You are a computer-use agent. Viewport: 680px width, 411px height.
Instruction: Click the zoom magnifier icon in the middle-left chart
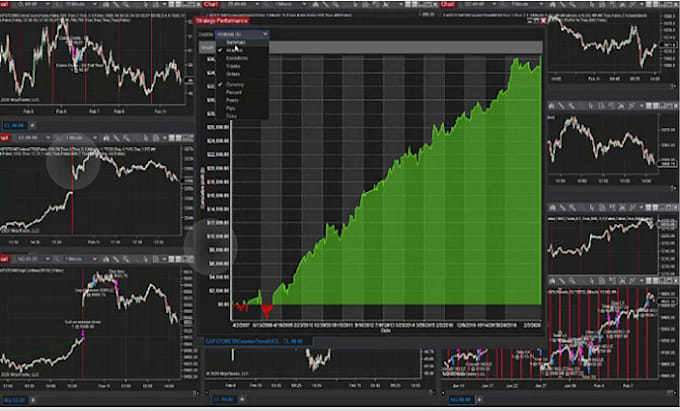(128, 137)
